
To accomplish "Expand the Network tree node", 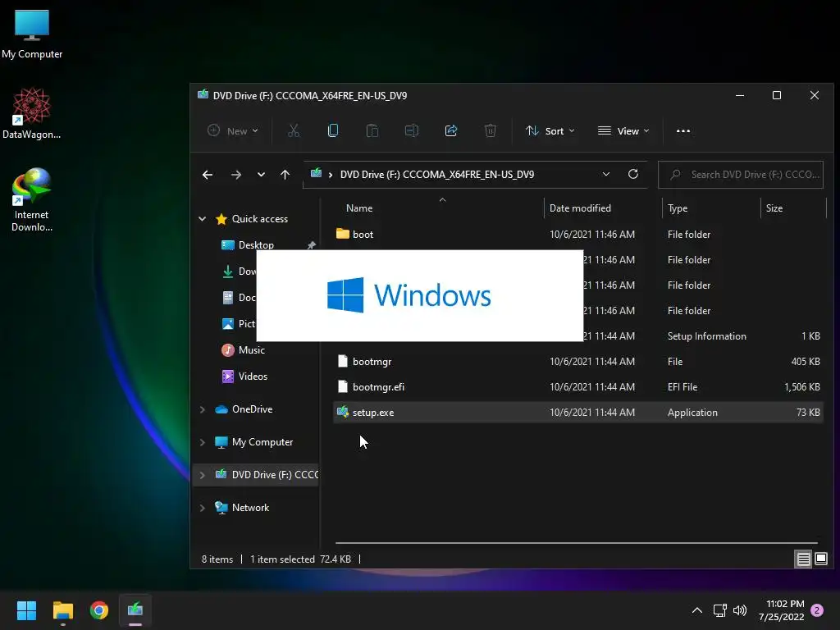I will [203, 508].
